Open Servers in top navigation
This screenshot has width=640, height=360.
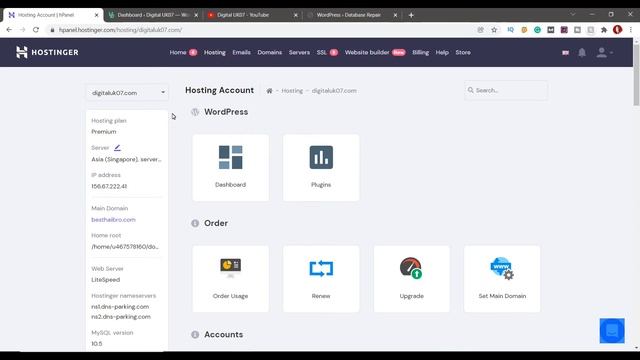click(x=299, y=52)
